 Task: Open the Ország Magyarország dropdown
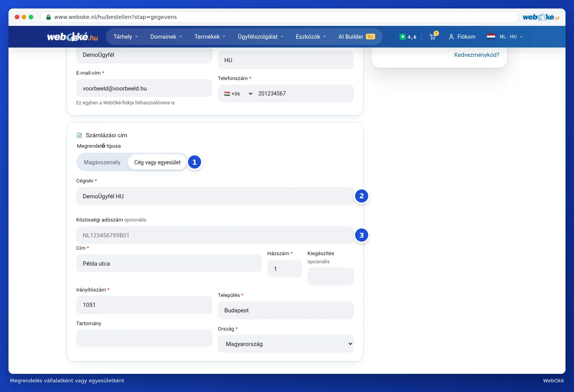[x=286, y=344]
